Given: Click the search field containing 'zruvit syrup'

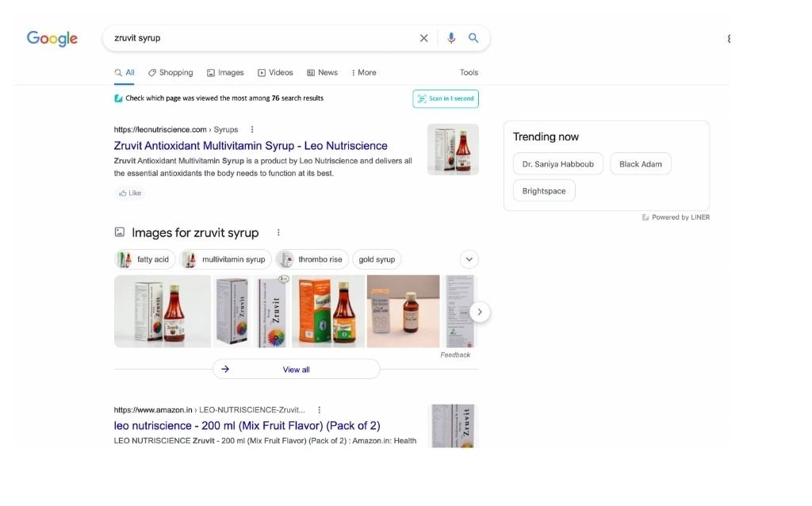Looking at the screenshot, I should point(262,38).
